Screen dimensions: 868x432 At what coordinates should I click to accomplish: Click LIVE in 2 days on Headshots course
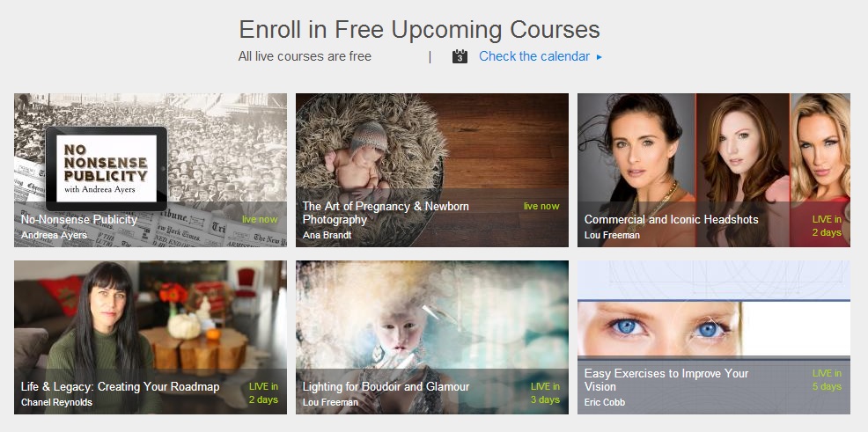[827, 226]
